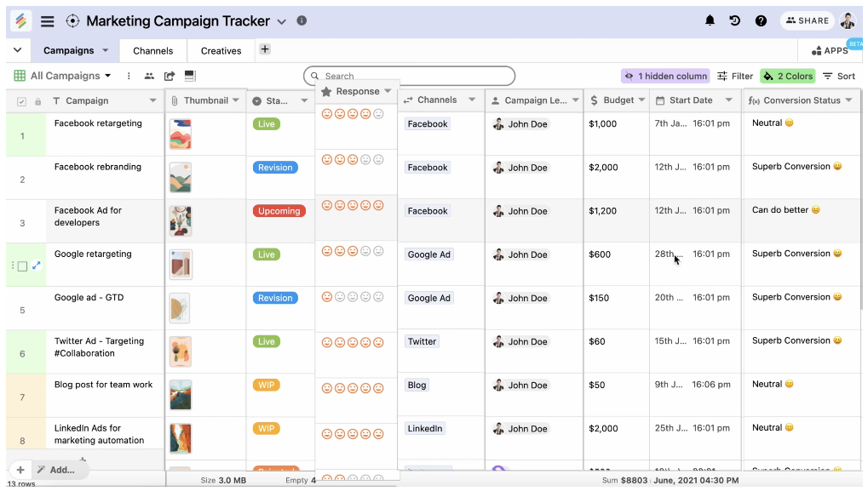The image size is (868, 497).
Task: Open the Status column dropdown arrow
Action: tap(304, 100)
